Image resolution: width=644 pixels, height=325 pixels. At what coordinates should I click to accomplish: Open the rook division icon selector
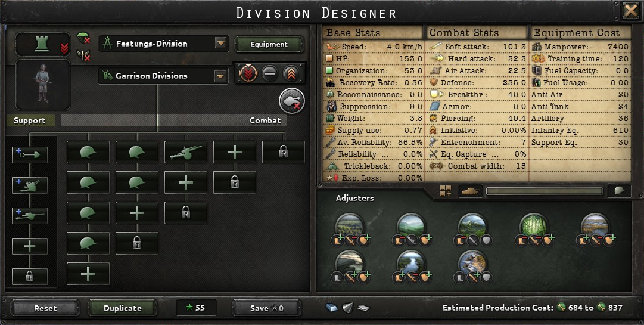(43, 44)
